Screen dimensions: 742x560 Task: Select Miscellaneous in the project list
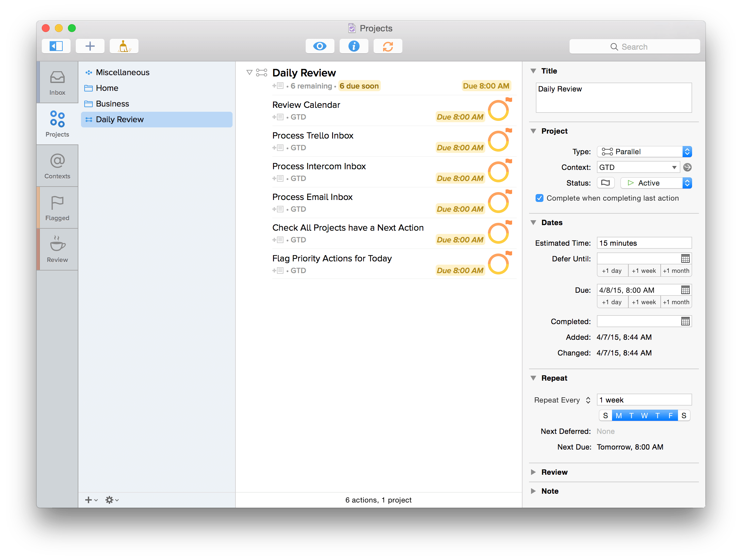122,73
